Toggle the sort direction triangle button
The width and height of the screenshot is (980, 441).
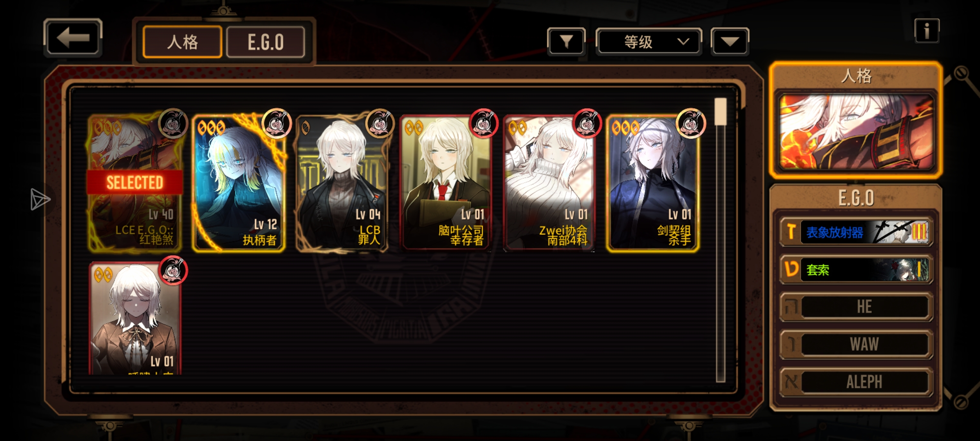coord(730,41)
